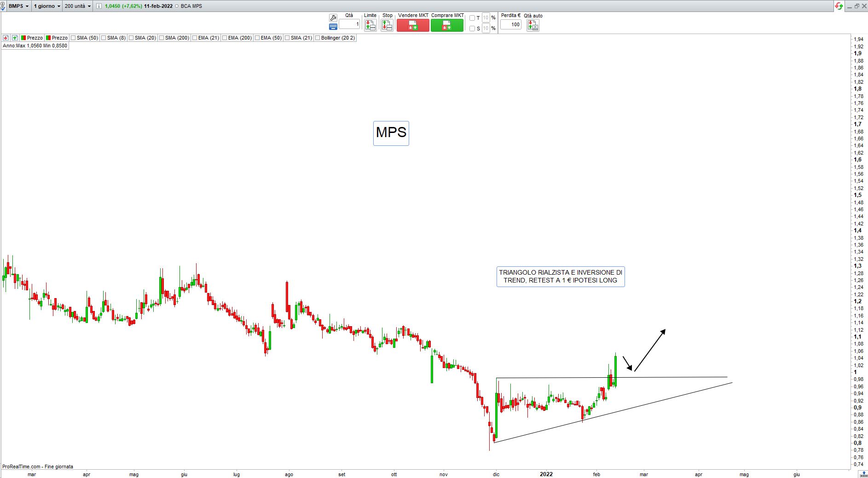This screenshot has width=868, height=478.
Task: Click the price change '1,0450 (+7,62%)' text
Action: [123, 6]
